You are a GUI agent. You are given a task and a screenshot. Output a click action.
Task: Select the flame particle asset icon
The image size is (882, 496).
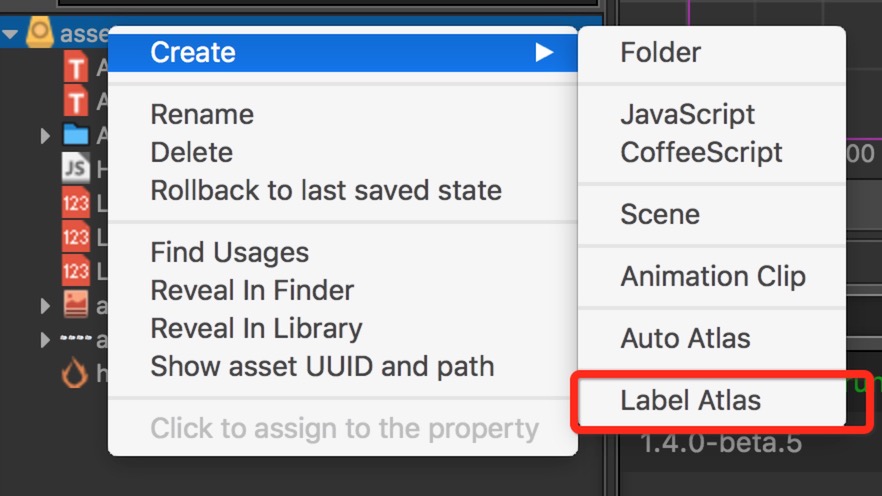(75, 372)
